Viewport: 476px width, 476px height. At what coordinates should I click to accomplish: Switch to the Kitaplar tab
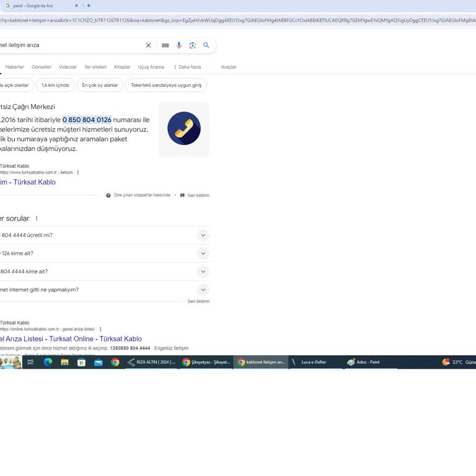pyautogui.click(x=122, y=67)
